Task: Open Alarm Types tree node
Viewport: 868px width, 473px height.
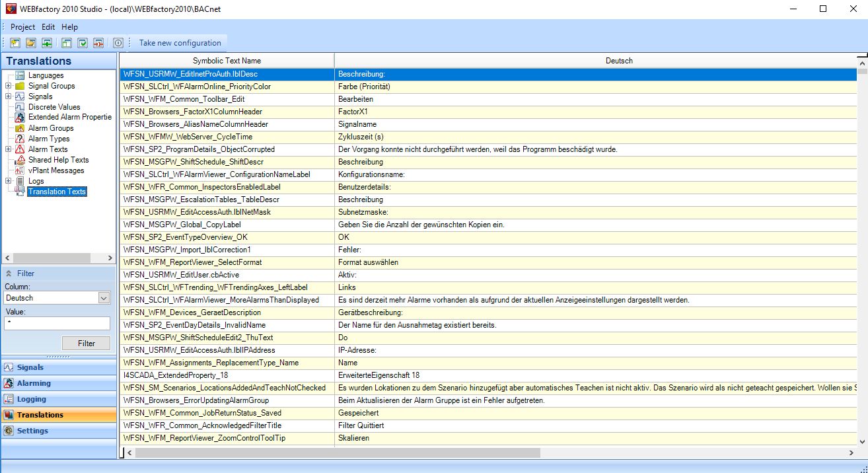Action: 48,139
